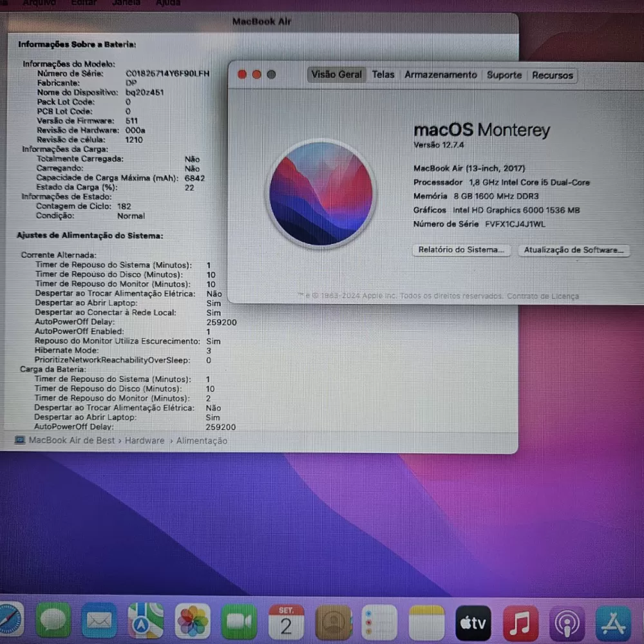Screen dimensions: 644x644
Task: Open Maps from the Dock
Action: click(x=146, y=621)
